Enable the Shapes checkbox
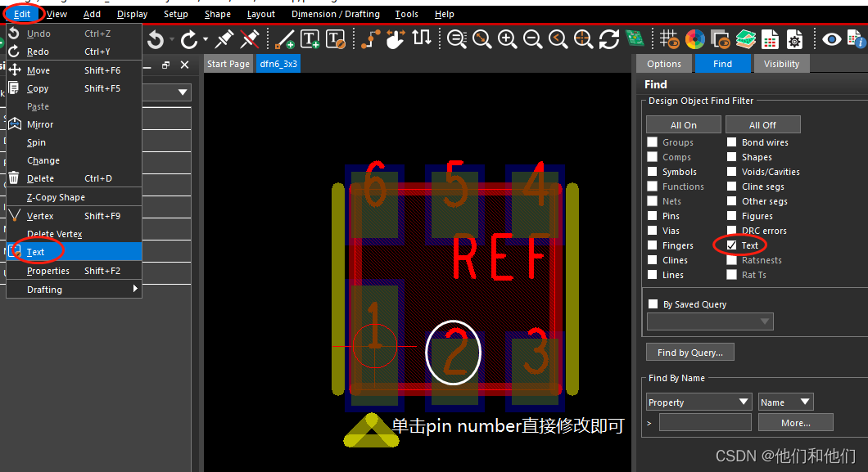 pyautogui.click(x=732, y=157)
